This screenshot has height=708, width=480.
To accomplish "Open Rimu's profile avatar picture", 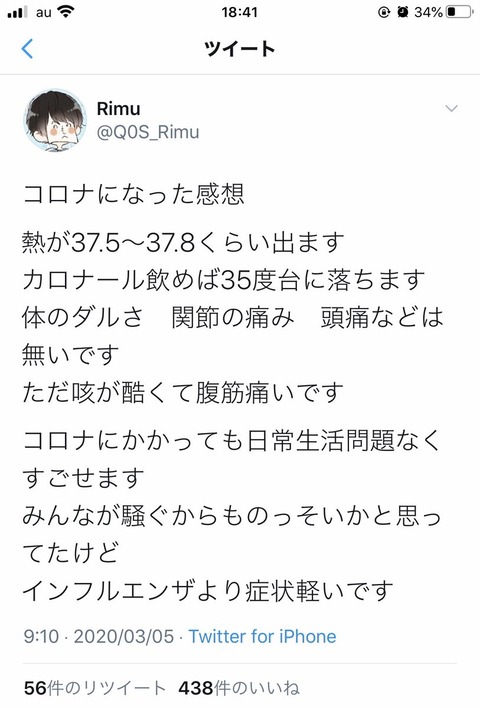I will pyautogui.click(x=55, y=120).
